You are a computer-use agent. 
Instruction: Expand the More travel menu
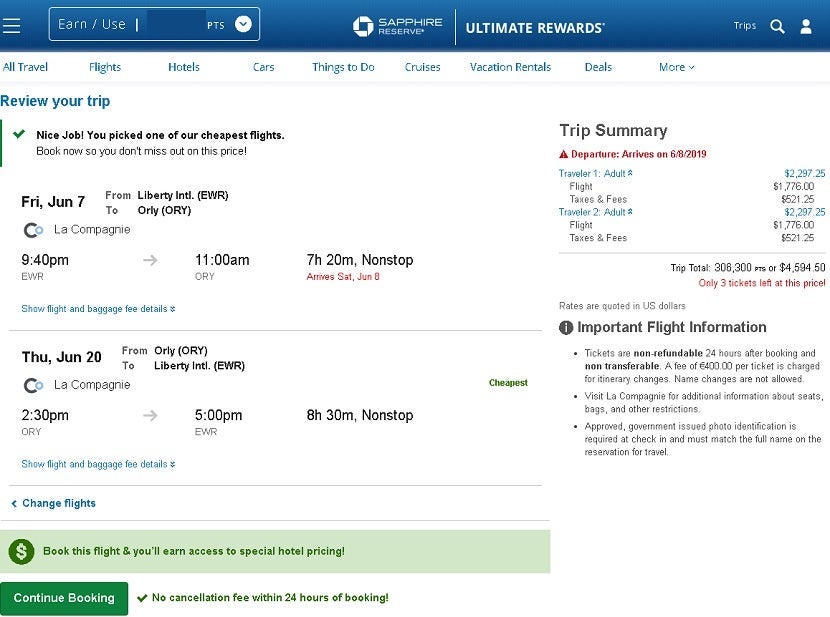pyautogui.click(x=676, y=67)
